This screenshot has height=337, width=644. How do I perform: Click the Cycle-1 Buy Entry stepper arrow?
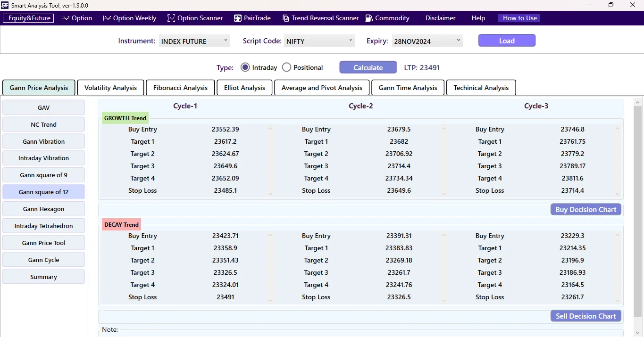269,129
